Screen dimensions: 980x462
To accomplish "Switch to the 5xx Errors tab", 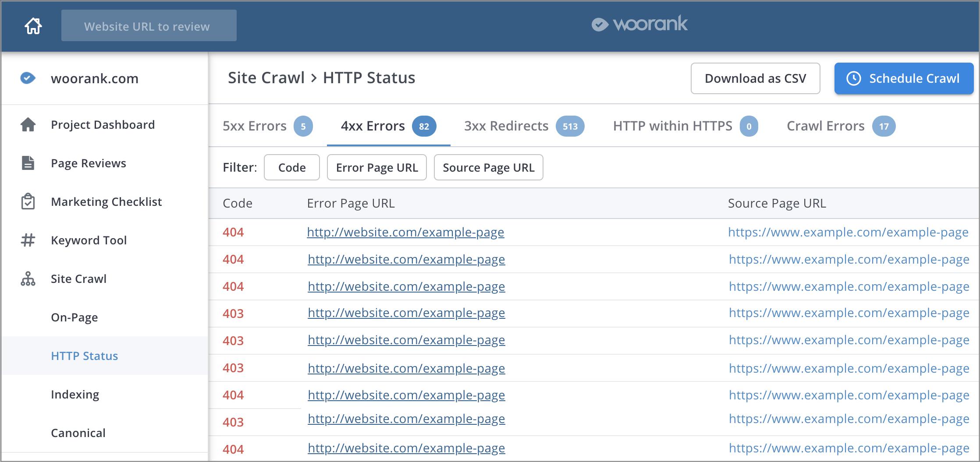I will tap(268, 126).
